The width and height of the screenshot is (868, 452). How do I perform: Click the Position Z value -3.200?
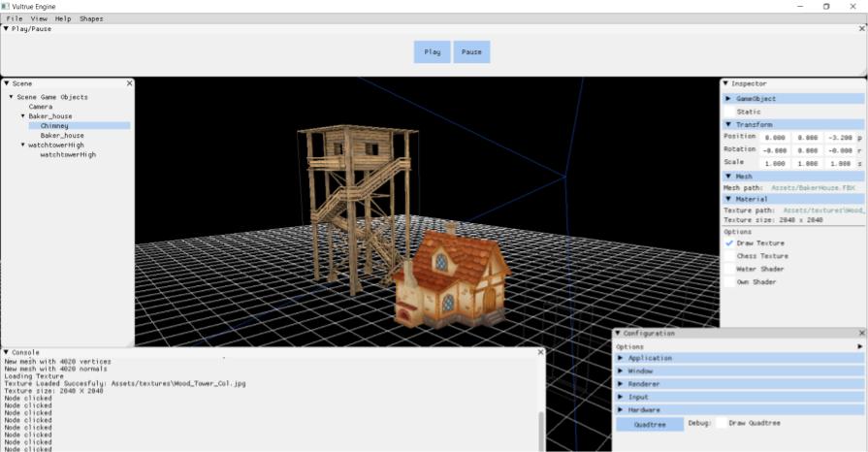coord(840,138)
